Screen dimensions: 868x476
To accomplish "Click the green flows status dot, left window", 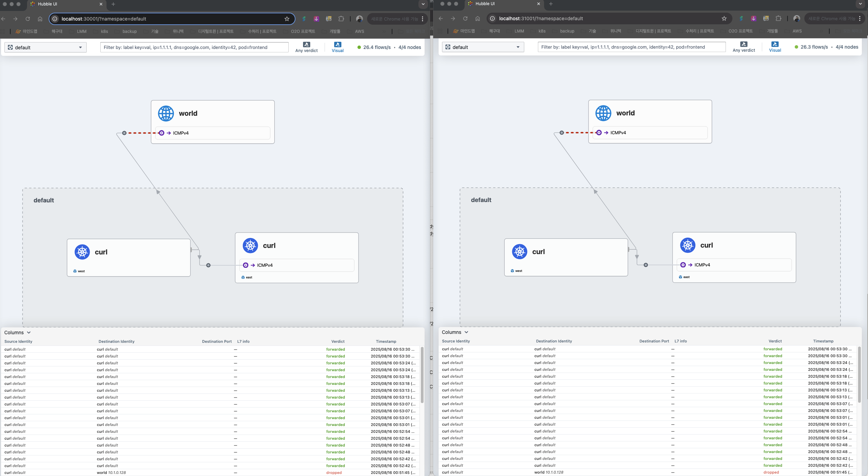I will tap(359, 47).
